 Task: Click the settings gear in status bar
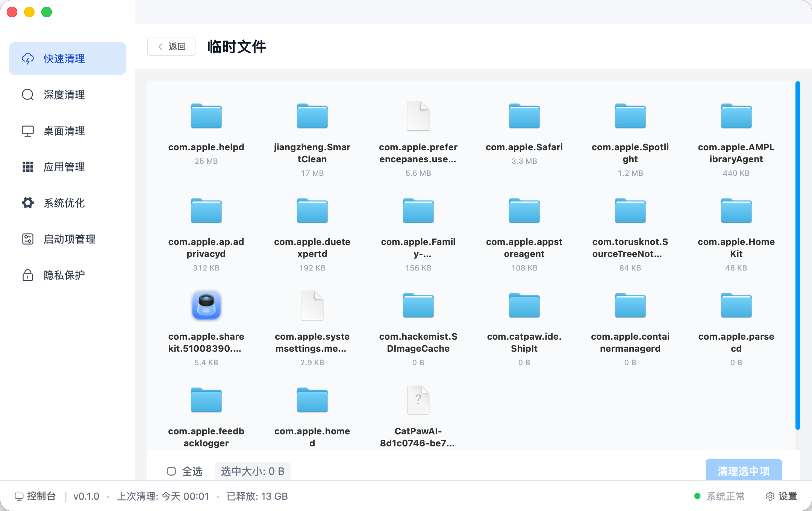click(770, 496)
